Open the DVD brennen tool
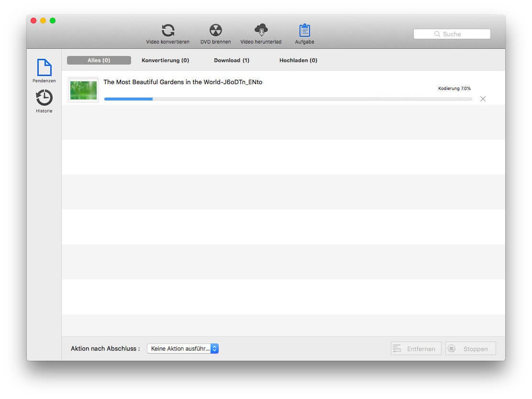Viewport: 532px width, 399px height. pos(215,34)
